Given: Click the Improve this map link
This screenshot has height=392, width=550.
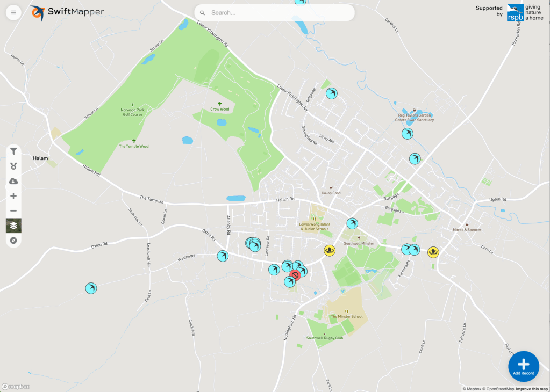Looking at the screenshot, I should tap(532, 389).
